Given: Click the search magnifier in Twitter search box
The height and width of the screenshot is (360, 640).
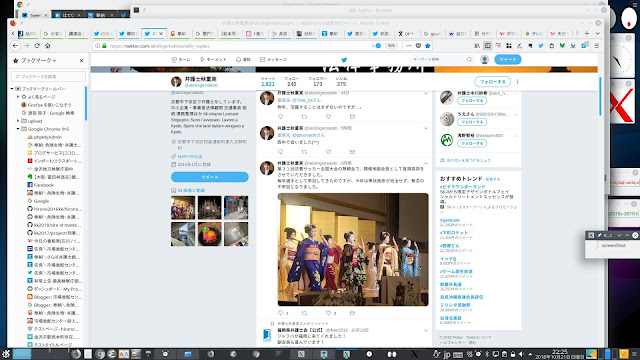Looking at the screenshot, I should pos(469,60).
